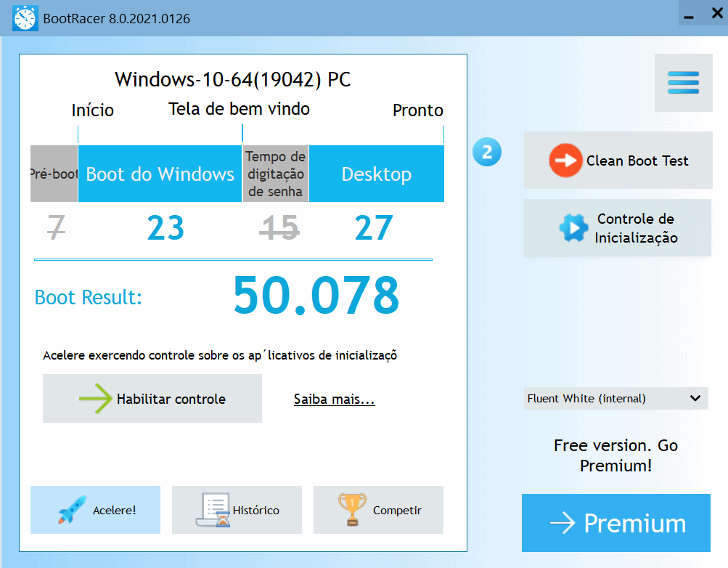Open Controle de Inicialização
Screen dimensions: 728x568
coord(617,228)
